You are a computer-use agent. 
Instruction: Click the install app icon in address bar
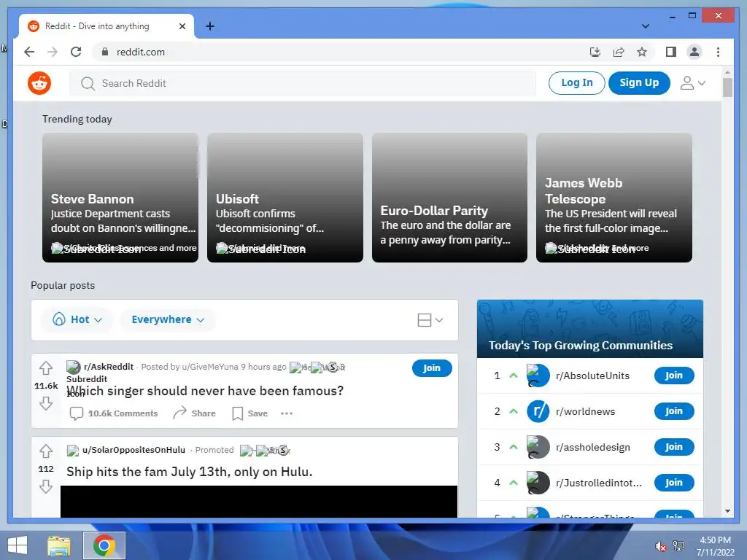(595, 52)
